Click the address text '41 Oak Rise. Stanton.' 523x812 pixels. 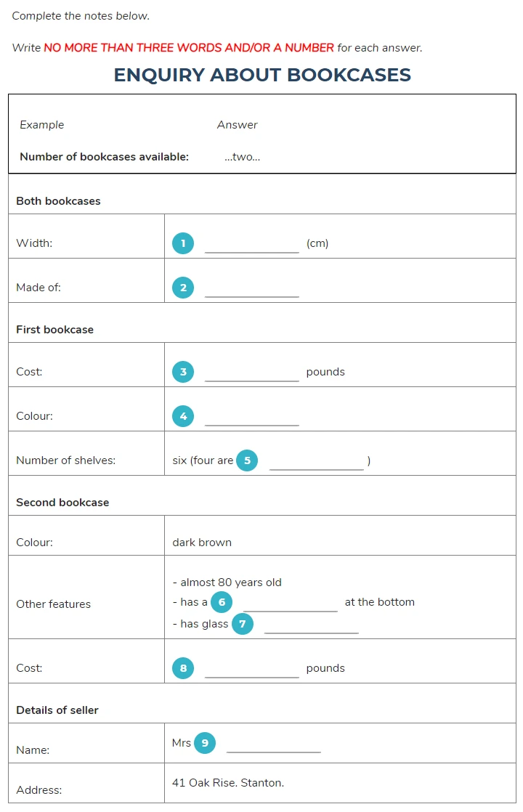click(228, 782)
